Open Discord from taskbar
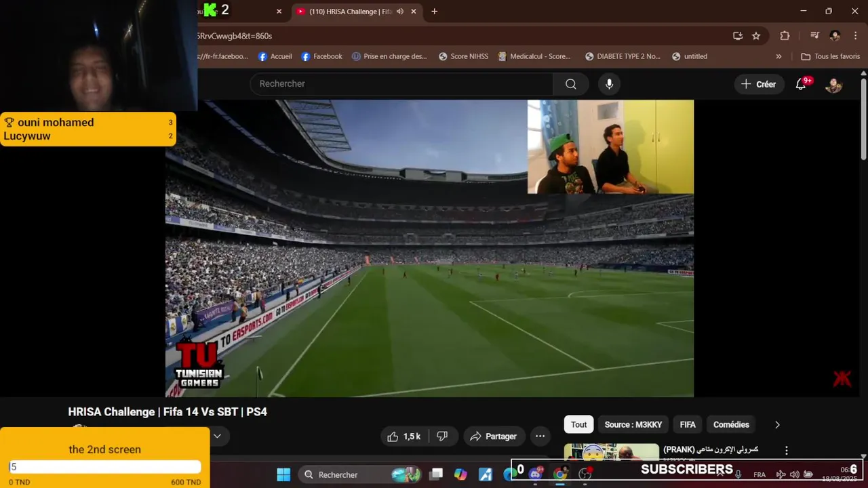The height and width of the screenshot is (488, 868). 535,474
